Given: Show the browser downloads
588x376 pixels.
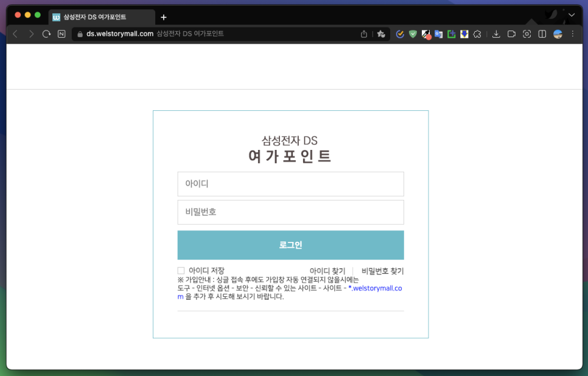Looking at the screenshot, I should [496, 34].
